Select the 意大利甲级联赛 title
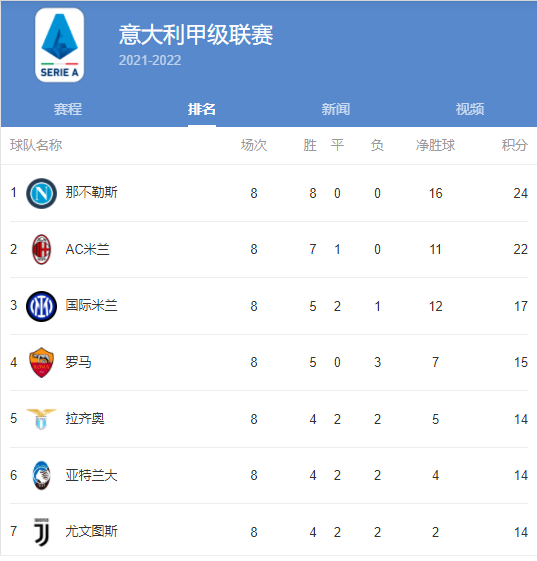 pyautogui.click(x=196, y=35)
